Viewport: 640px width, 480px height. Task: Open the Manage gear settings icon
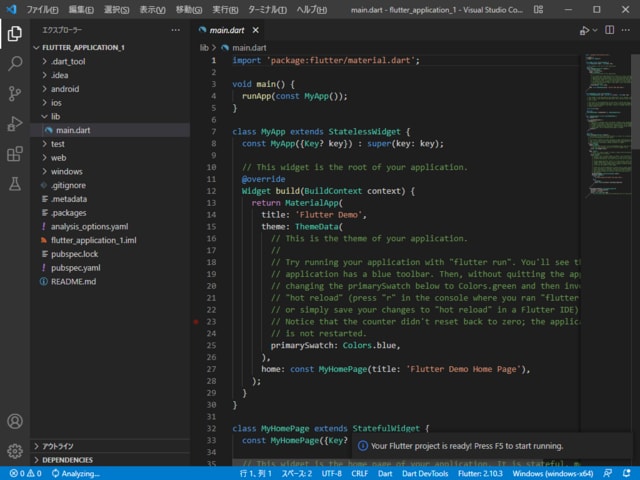[x=15, y=451]
